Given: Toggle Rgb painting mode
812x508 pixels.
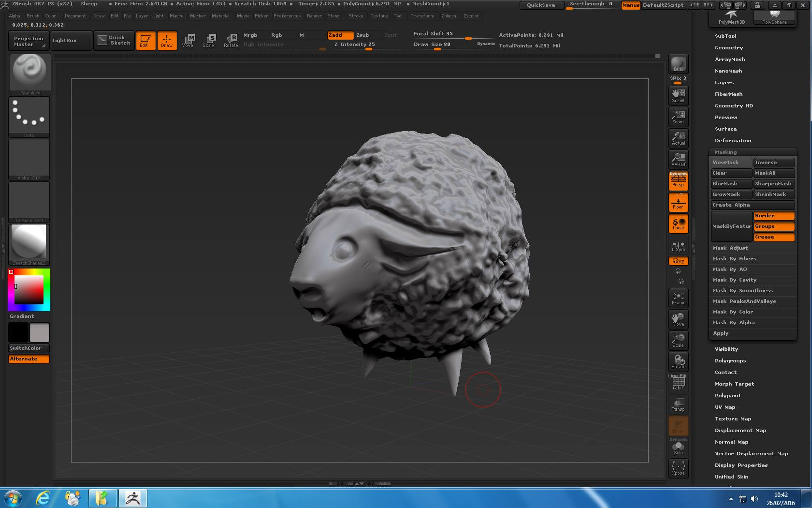Looking at the screenshot, I should tap(283, 35).
